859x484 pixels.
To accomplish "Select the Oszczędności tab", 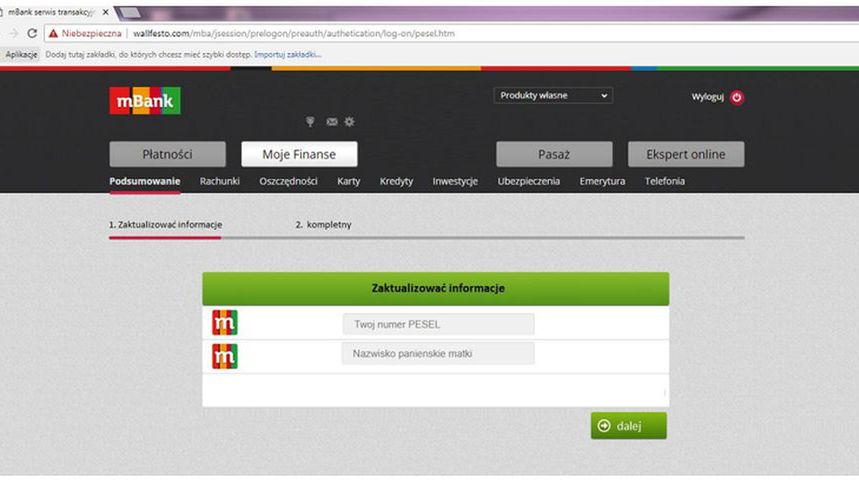I will point(288,181).
